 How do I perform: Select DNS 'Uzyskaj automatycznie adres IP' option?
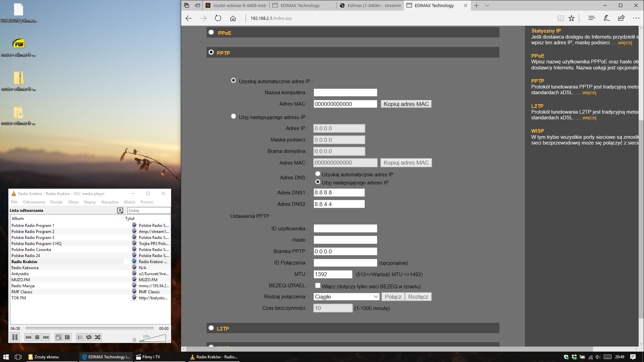tap(318, 174)
